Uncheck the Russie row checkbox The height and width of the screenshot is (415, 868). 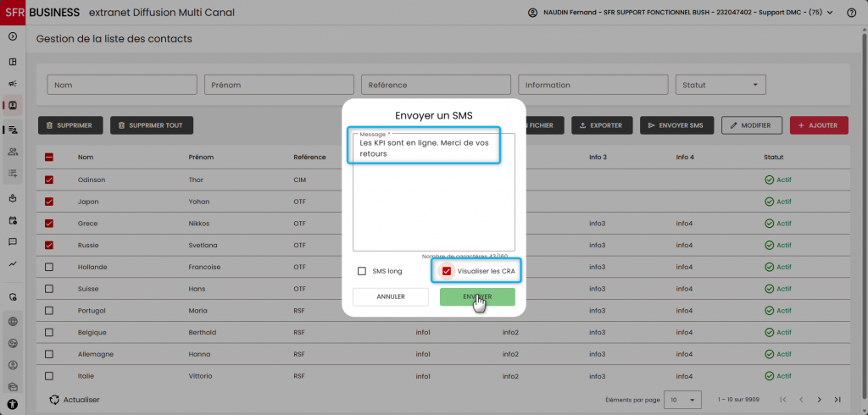pos(49,245)
